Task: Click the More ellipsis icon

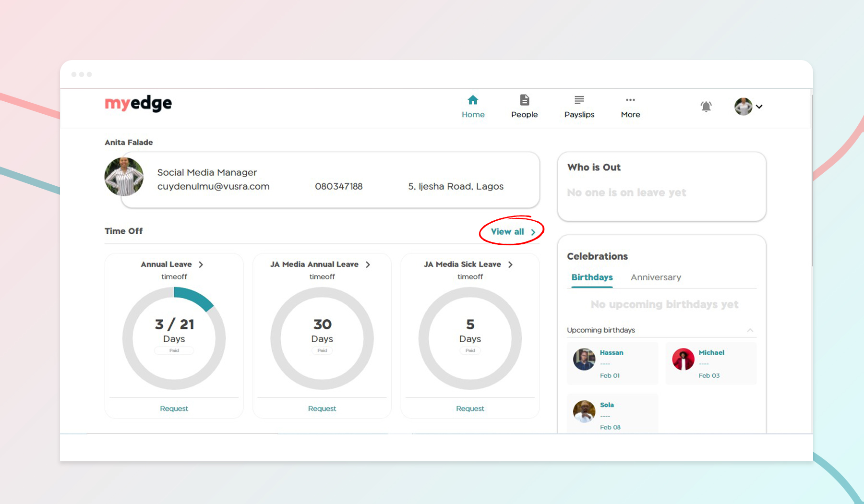Action: (x=630, y=100)
